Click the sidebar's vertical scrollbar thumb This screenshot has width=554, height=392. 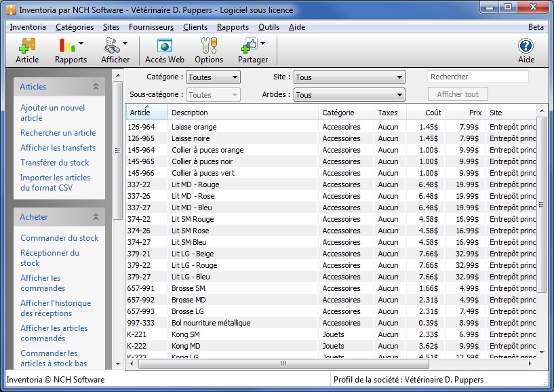click(118, 151)
